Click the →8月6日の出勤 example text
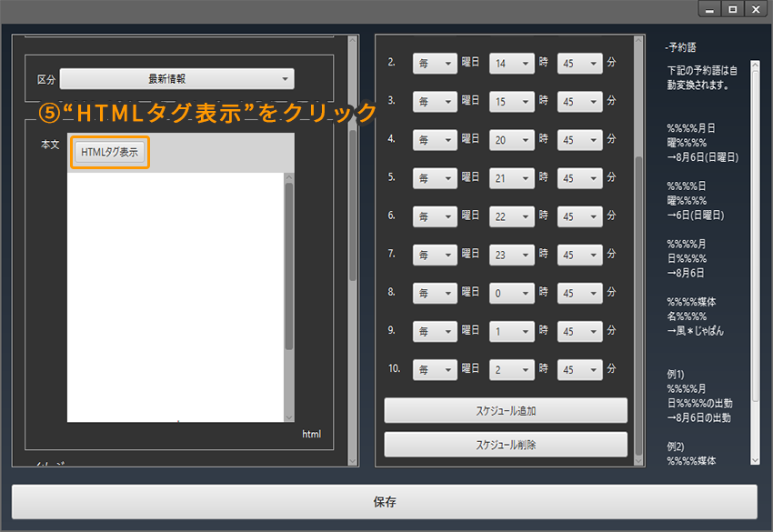 click(698, 417)
